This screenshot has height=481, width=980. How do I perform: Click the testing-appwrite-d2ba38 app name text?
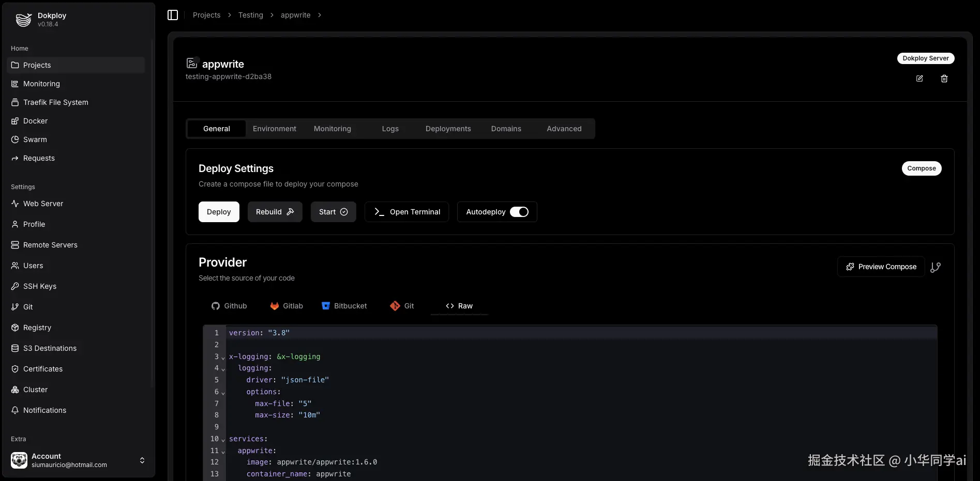pos(229,76)
